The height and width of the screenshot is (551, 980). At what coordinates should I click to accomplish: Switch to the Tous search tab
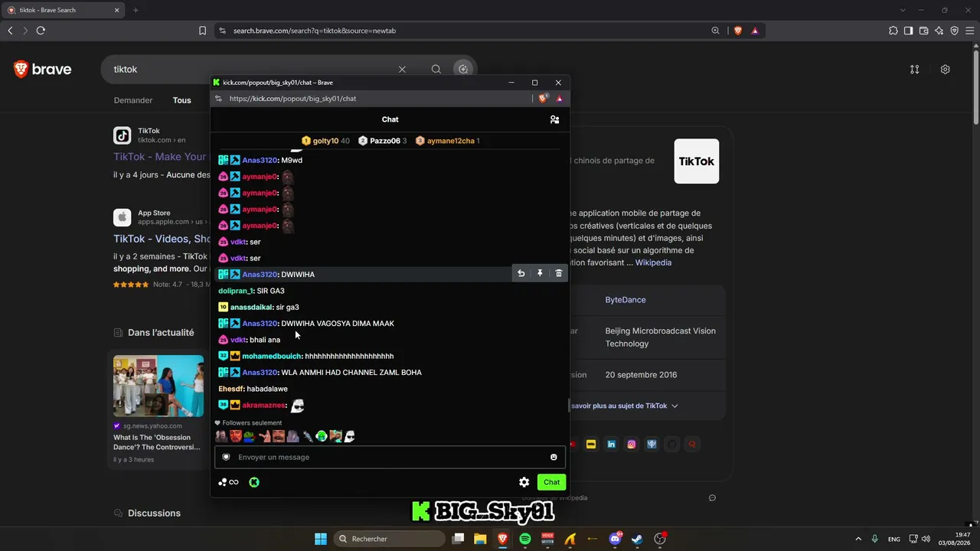pyautogui.click(x=181, y=100)
